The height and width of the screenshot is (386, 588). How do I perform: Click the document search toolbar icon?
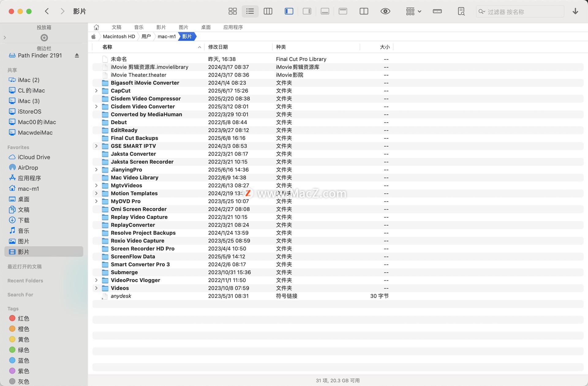click(x=461, y=11)
